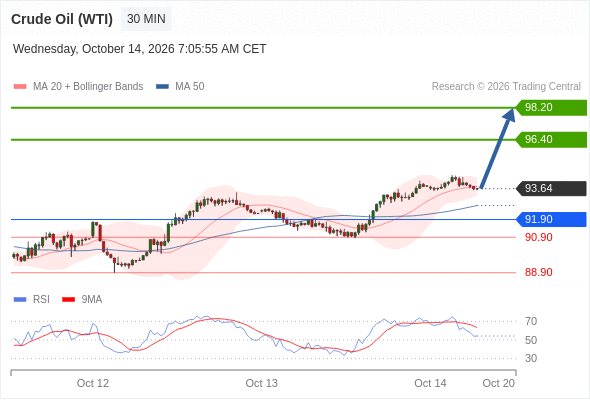Click the date and time line

coord(140,49)
